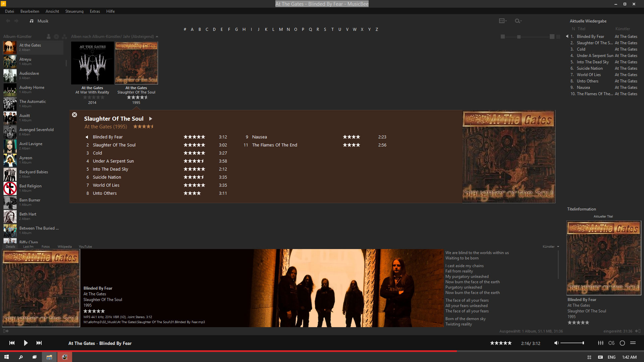Open the Künstler dropdown above the lyrics
644x362 pixels.
(x=551, y=247)
